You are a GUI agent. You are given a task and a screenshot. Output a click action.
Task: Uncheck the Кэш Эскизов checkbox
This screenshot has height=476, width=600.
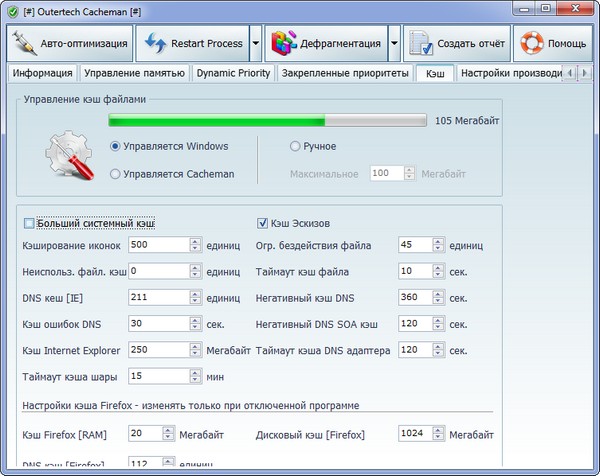(263, 223)
